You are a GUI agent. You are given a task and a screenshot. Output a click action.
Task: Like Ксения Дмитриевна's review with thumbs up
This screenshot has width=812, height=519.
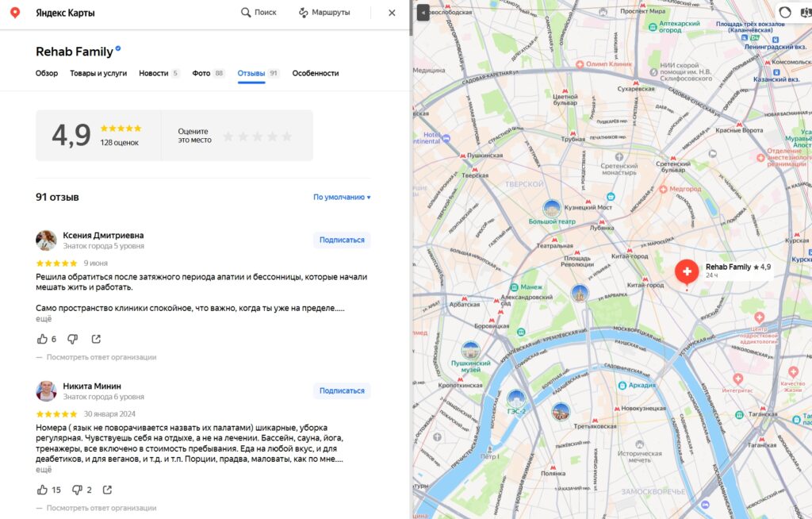click(42, 339)
